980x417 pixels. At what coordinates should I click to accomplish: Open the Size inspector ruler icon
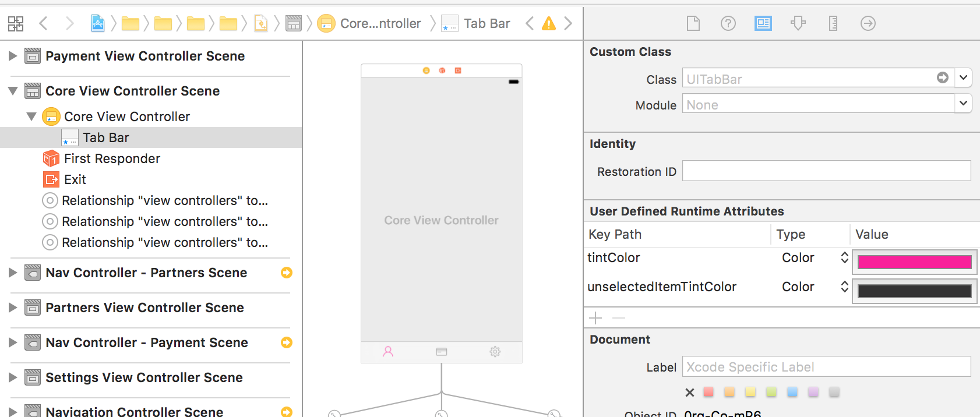click(x=833, y=23)
